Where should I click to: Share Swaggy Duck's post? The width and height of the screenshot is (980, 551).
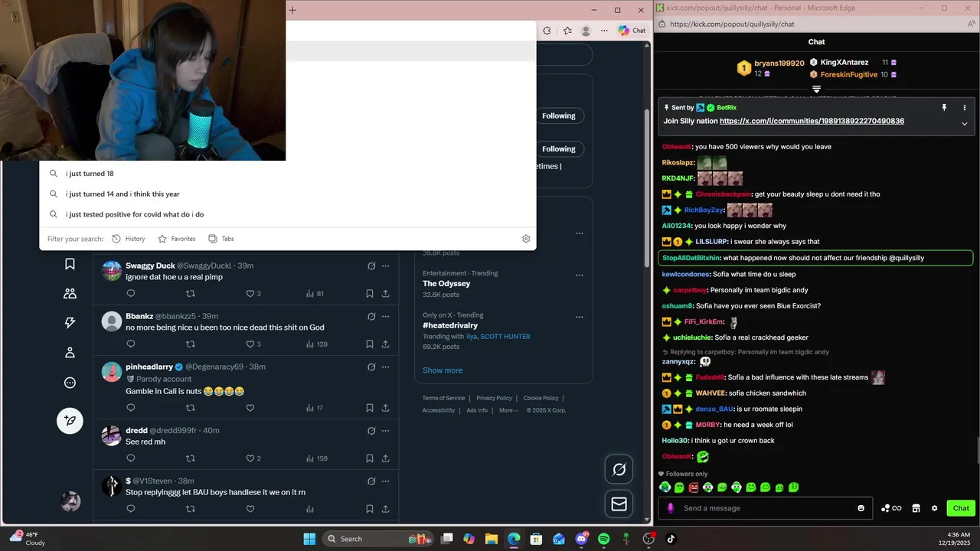(x=385, y=293)
